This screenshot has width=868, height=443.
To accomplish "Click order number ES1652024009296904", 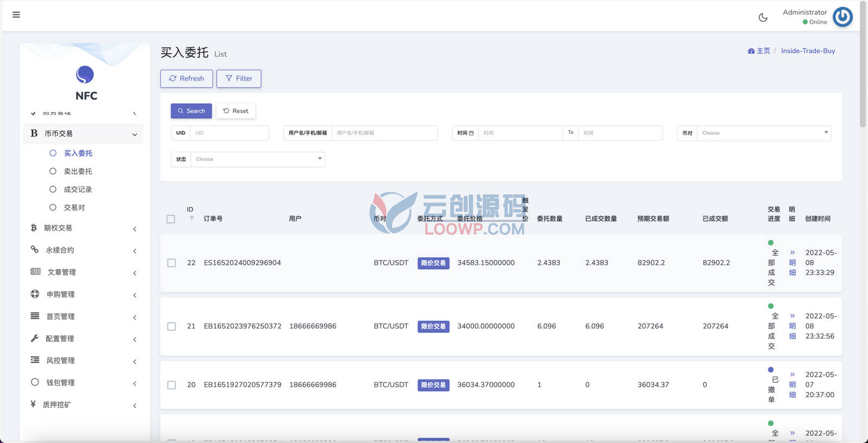I will (x=242, y=263).
